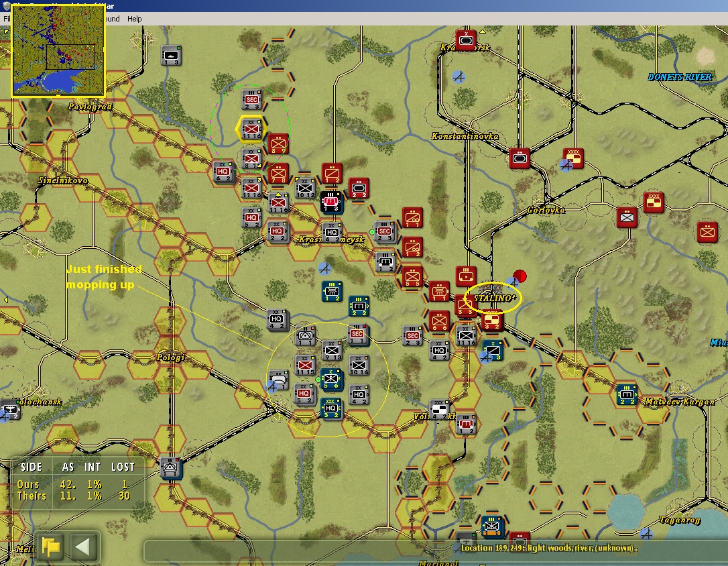This screenshot has height=566, width=728.
Task: Select the red infantry unit 8-9
Action: pos(278,144)
